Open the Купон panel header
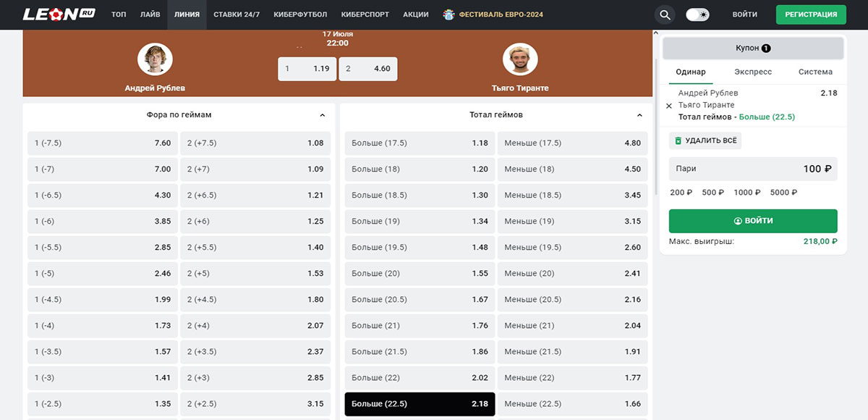This screenshot has width=868, height=420. [x=753, y=48]
